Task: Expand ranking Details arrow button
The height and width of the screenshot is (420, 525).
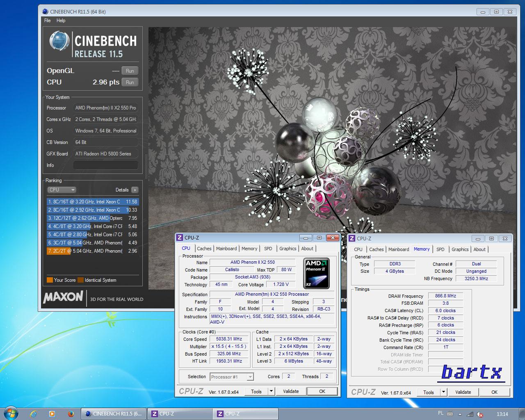Action: coord(135,190)
